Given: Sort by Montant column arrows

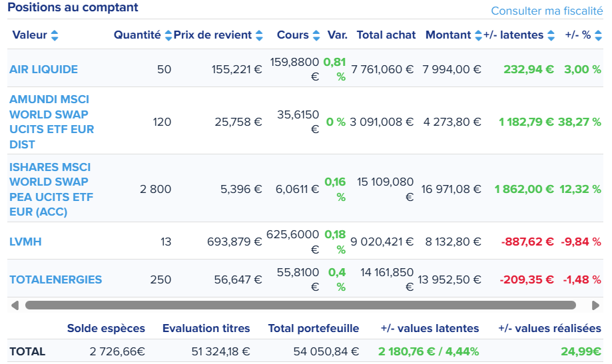Looking at the screenshot, I should (478, 35).
